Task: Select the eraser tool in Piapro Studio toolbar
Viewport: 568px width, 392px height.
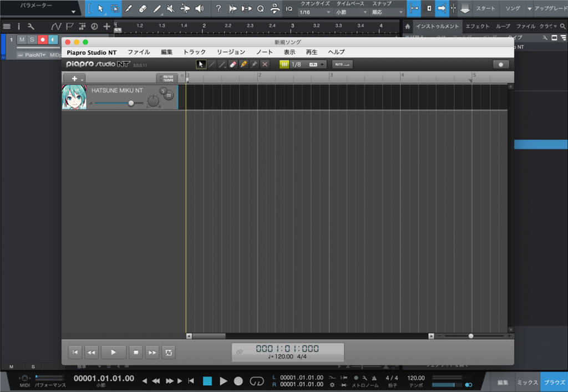Action: [232, 64]
